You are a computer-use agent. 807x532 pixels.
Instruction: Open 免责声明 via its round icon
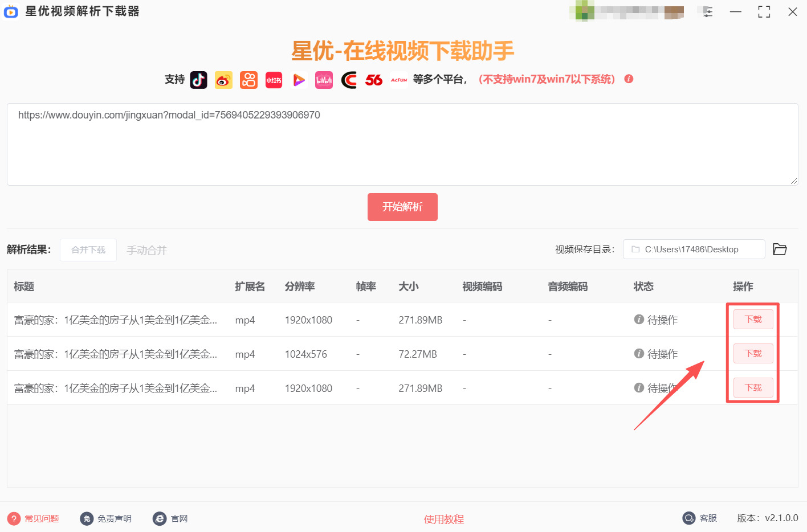(x=87, y=519)
